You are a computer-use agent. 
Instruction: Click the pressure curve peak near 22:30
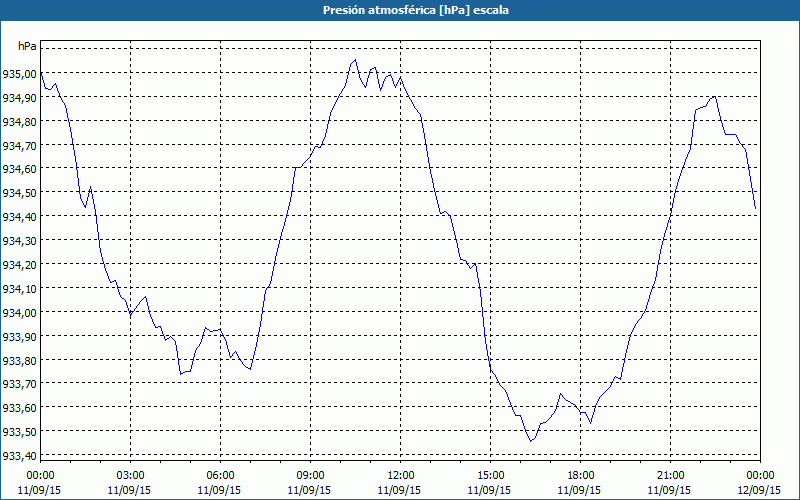pyautogui.click(x=714, y=96)
